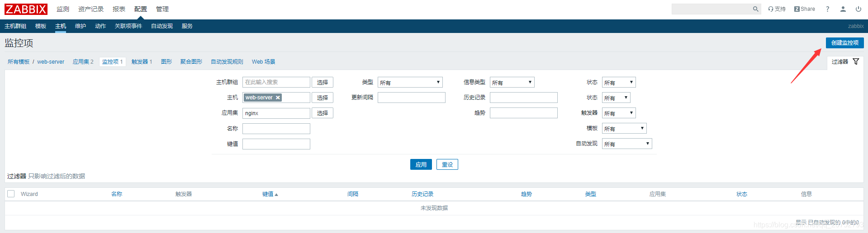Focus the 主机群组 search field
Screen dimensions: 868x233
[276, 82]
